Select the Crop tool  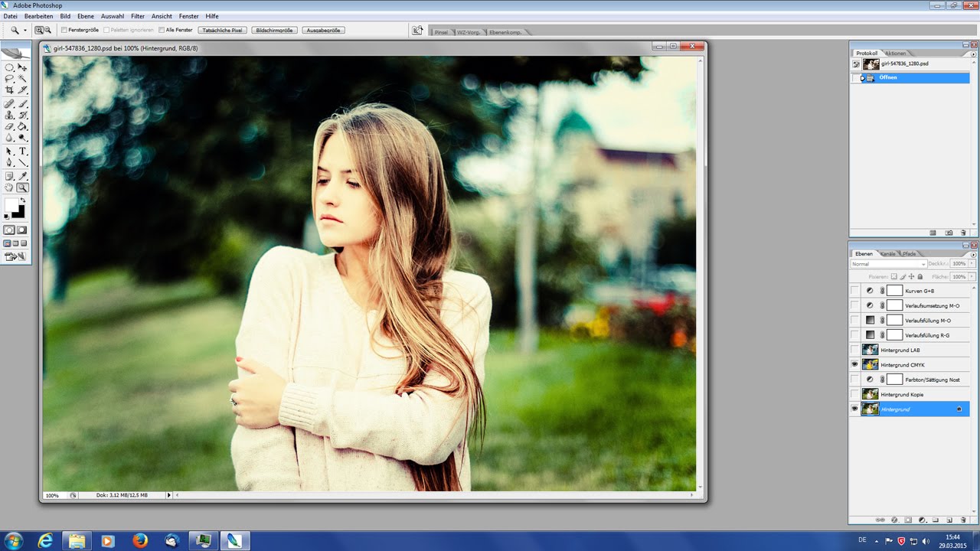click(x=9, y=90)
